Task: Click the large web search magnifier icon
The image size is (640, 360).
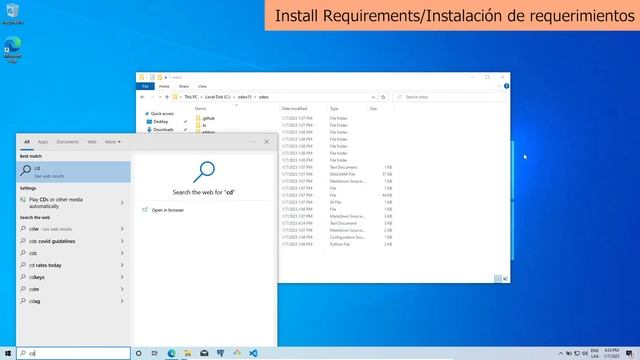Action: (x=204, y=172)
